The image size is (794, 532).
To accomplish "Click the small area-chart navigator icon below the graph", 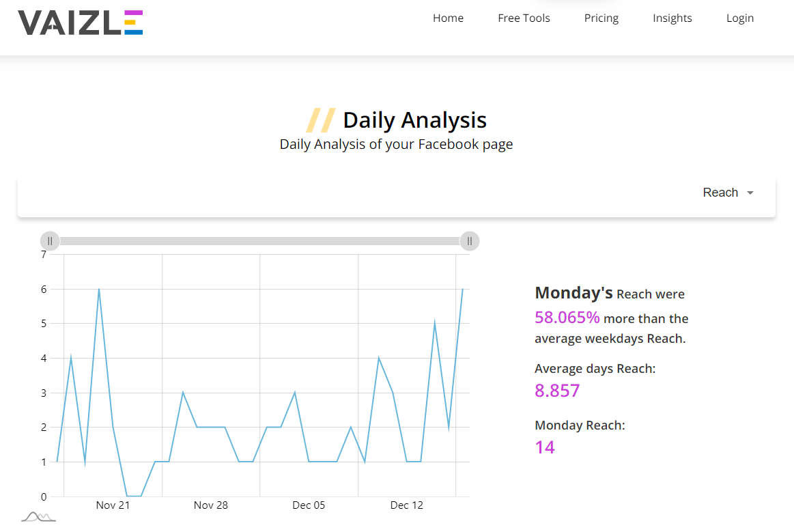I will tap(38, 516).
